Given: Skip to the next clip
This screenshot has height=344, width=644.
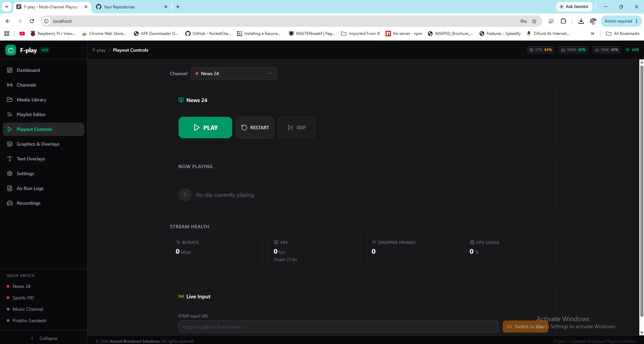Looking at the screenshot, I should (x=297, y=128).
